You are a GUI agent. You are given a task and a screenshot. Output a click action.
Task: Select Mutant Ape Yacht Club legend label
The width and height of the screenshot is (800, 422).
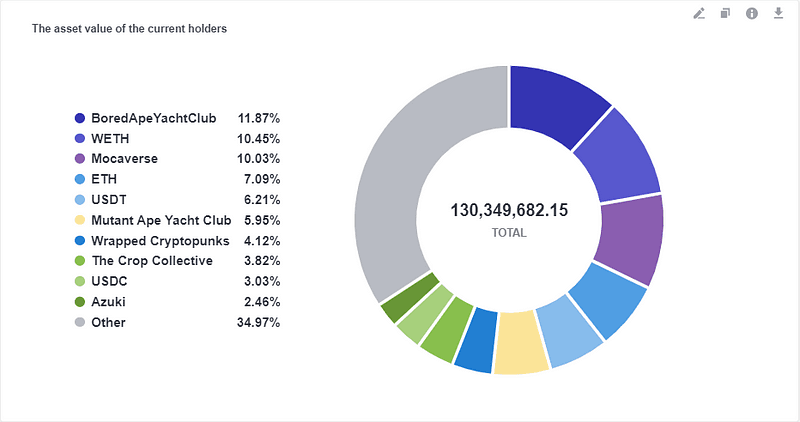(161, 220)
